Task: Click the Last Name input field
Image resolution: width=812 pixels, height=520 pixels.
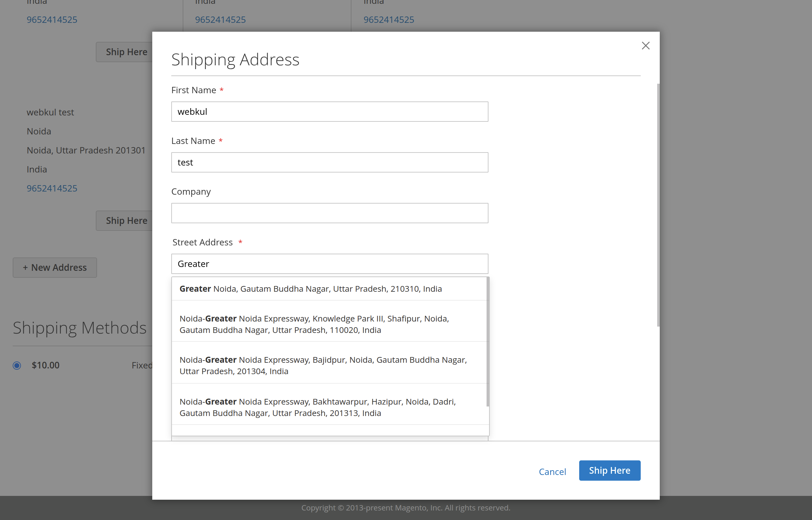Action: (330, 162)
